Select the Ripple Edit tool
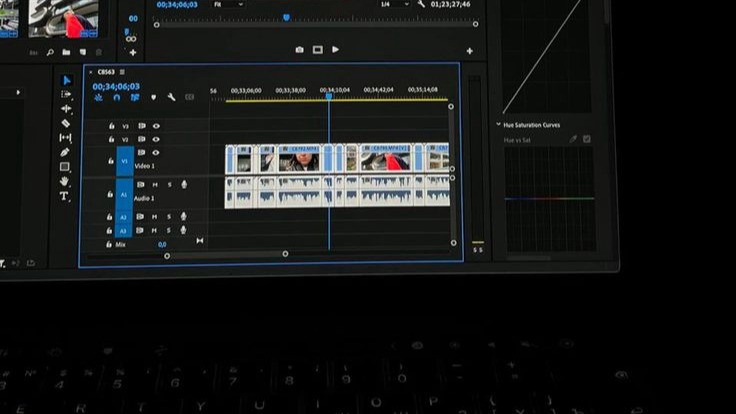The width and height of the screenshot is (736, 414). (66, 108)
